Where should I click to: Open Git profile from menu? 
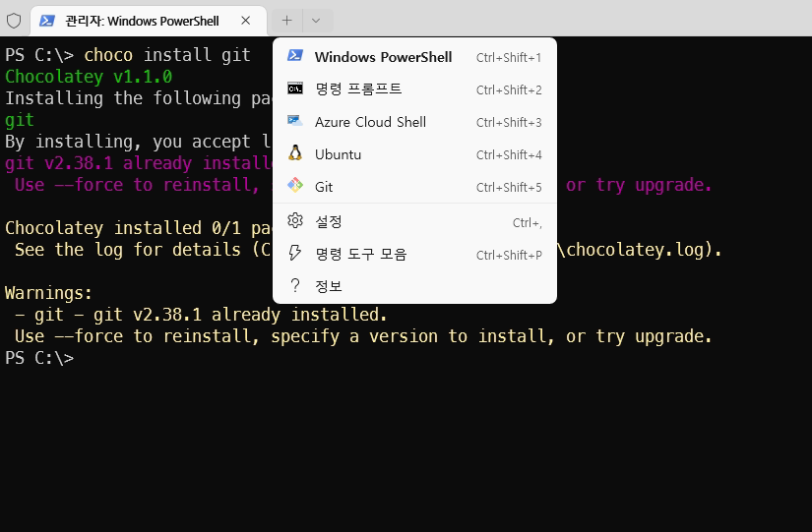tap(414, 187)
